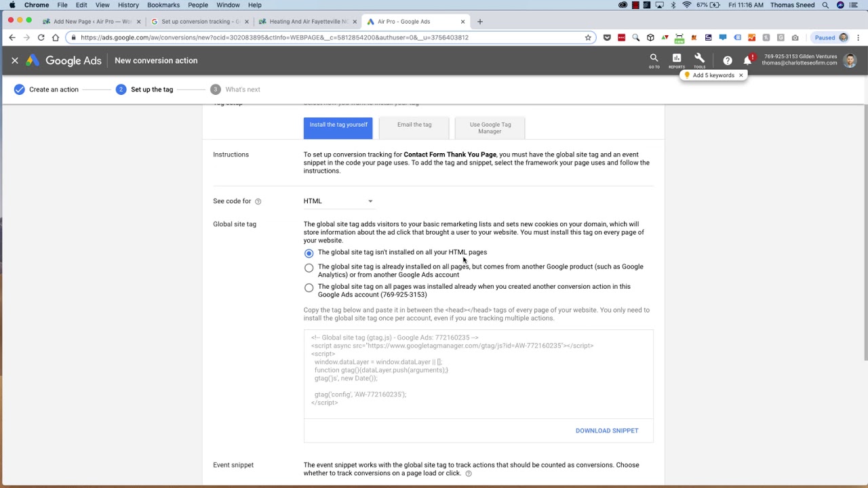Open the Window menu
Screen dimensions: 868x488
click(x=228, y=5)
